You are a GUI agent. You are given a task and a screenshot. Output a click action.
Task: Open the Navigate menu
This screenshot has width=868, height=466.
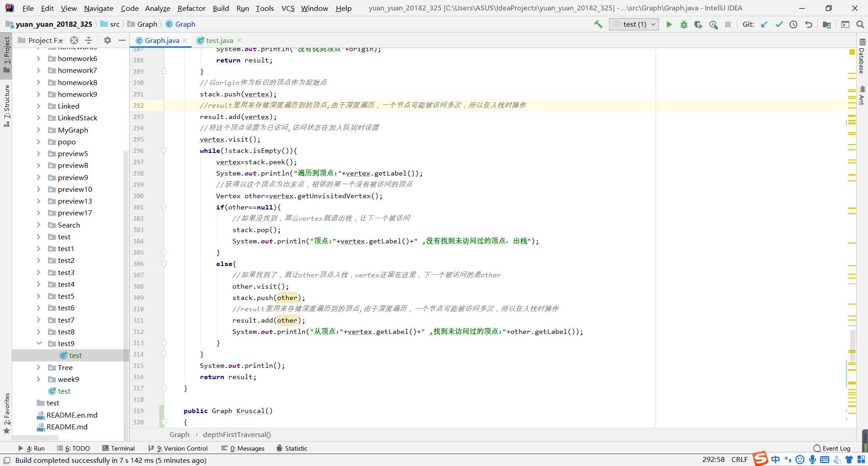click(99, 8)
